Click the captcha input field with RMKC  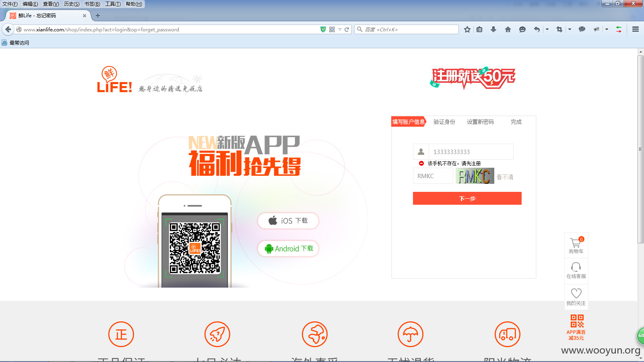433,176
